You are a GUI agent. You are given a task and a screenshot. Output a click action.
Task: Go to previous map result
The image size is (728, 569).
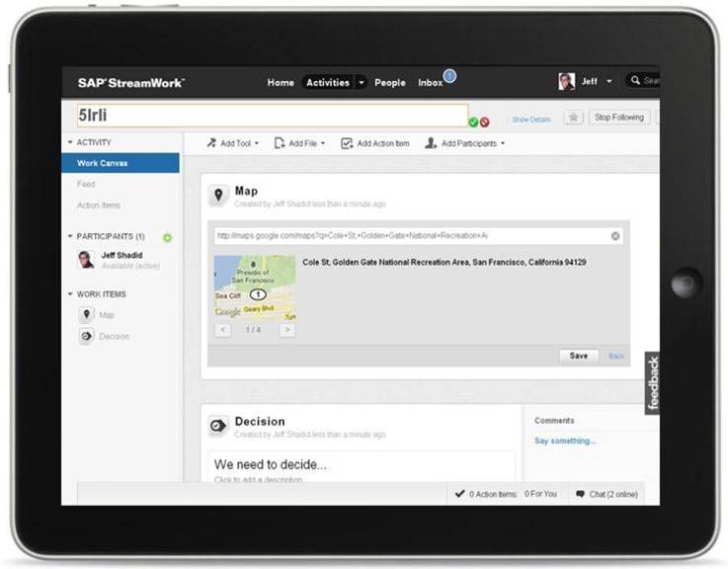(x=223, y=330)
